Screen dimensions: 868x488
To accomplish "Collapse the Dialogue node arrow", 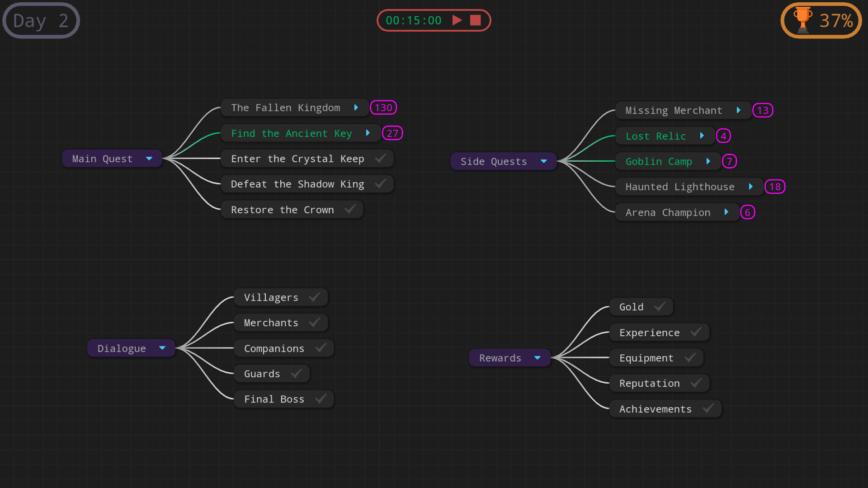I will [162, 348].
